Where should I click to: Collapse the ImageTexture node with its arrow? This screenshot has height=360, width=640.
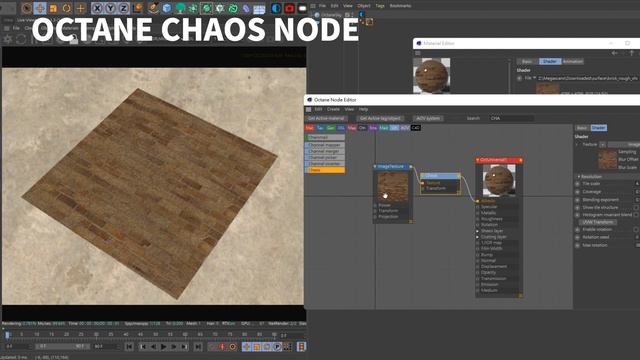point(375,167)
